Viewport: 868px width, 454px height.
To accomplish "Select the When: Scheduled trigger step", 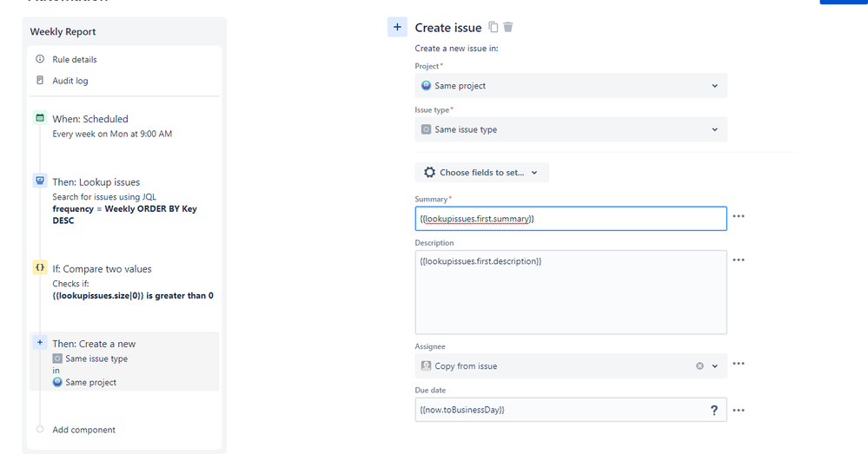I will [x=90, y=119].
